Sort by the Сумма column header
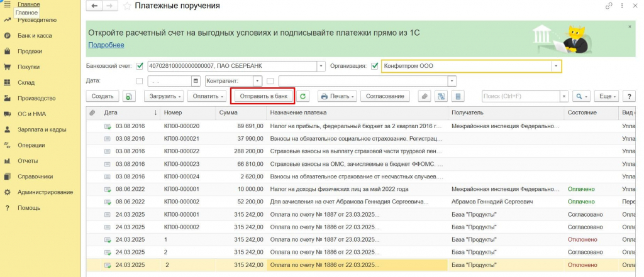The height and width of the screenshot is (277, 644). pyautogui.click(x=241, y=112)
